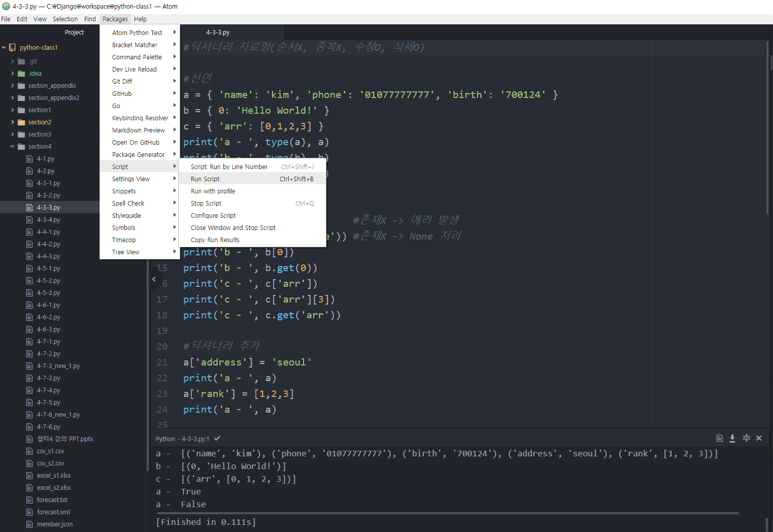This screenshot has width=773, height=532.
Task: Click the member.json file icon
Action: (x=29, y=524)
